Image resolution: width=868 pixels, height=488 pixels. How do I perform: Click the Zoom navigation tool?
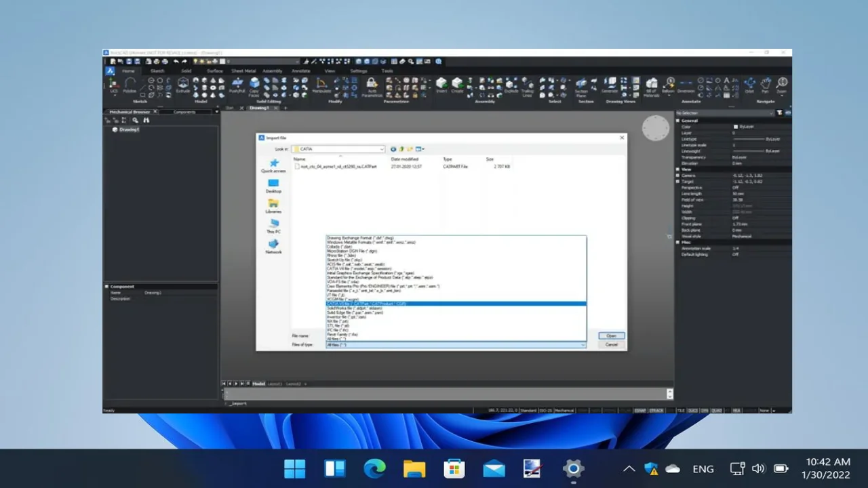click(781, 85)
